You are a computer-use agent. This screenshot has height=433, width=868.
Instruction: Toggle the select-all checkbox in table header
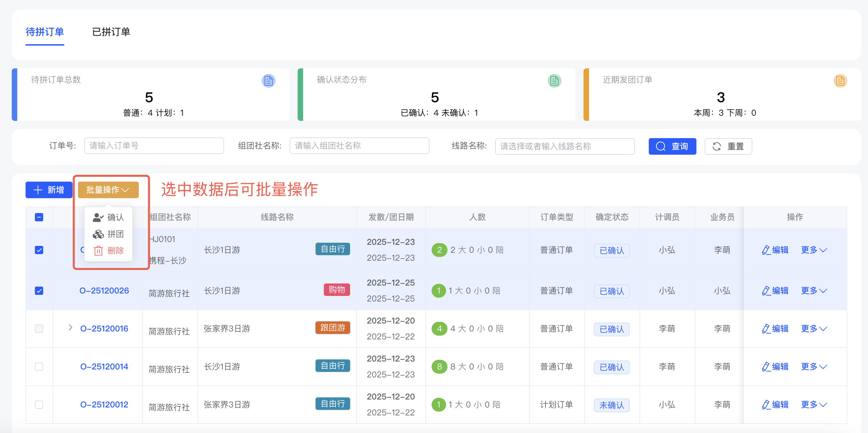click(x=39, y=217)
